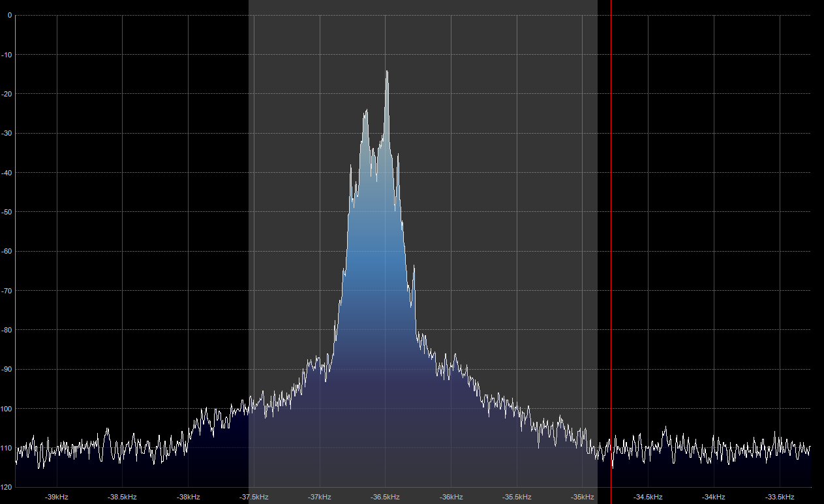Click the -35.5kHz frequency axis label

[517, 497]
